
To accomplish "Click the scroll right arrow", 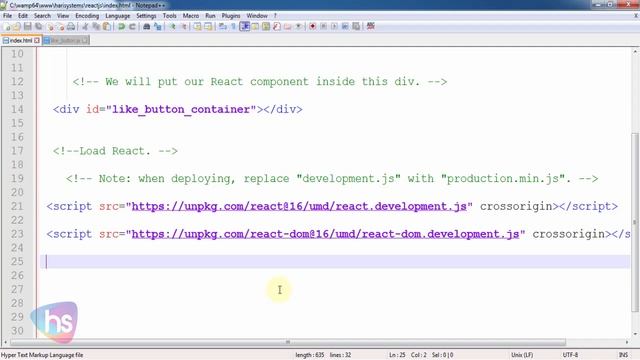I will point(627,342).
